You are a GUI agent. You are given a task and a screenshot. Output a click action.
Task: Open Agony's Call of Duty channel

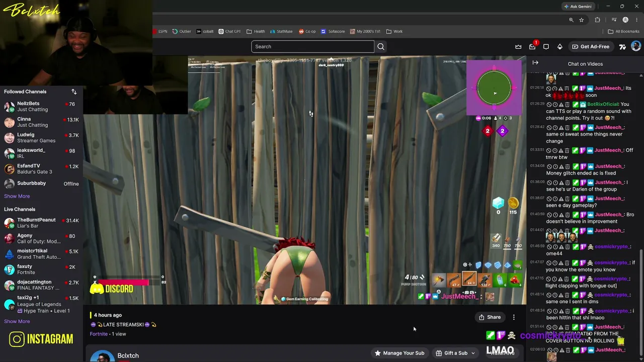tap(41, 238)
